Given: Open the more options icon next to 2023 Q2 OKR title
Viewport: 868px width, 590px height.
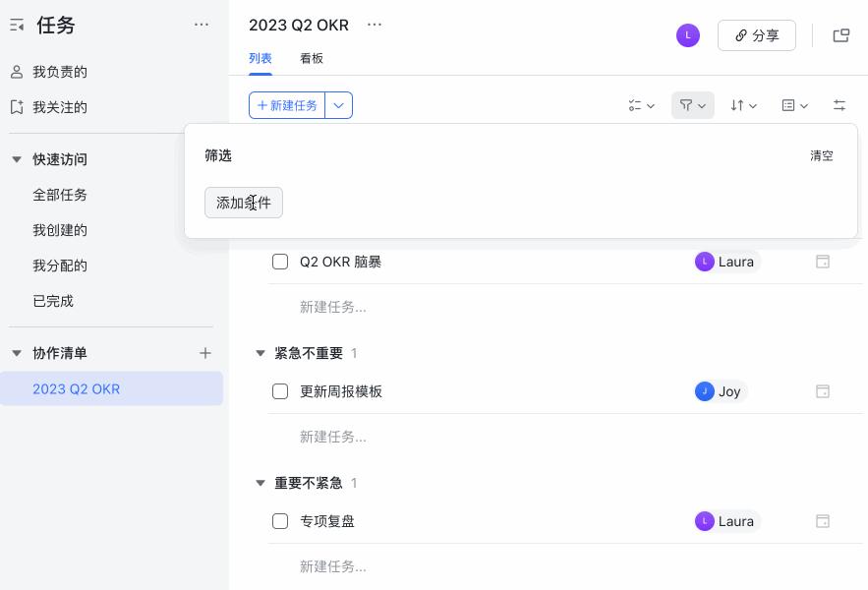Looking at the screenshot, I should [x=375, y=25].
